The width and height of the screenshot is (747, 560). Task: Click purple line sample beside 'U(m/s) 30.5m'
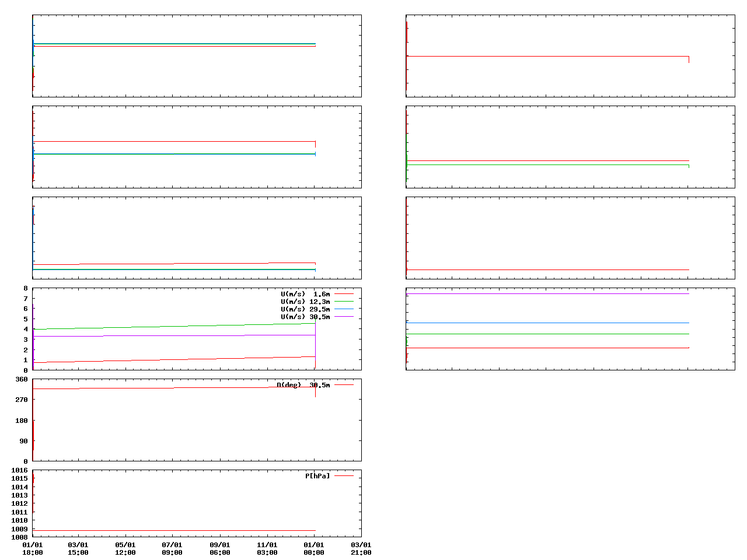click(344, 317)
